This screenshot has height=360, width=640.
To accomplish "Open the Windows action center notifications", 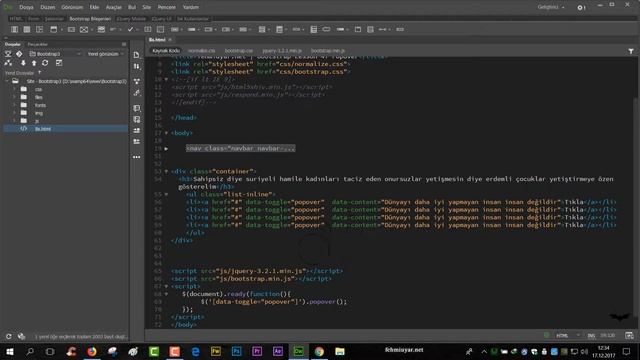I will (627, 351).
